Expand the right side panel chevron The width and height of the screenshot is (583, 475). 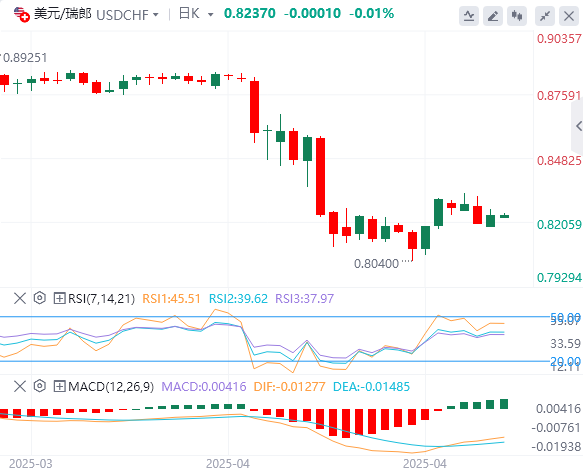coord(578,126)
